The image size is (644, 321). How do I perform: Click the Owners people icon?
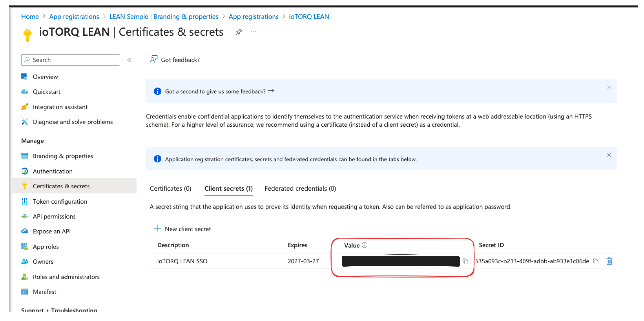tap(24, 261)
